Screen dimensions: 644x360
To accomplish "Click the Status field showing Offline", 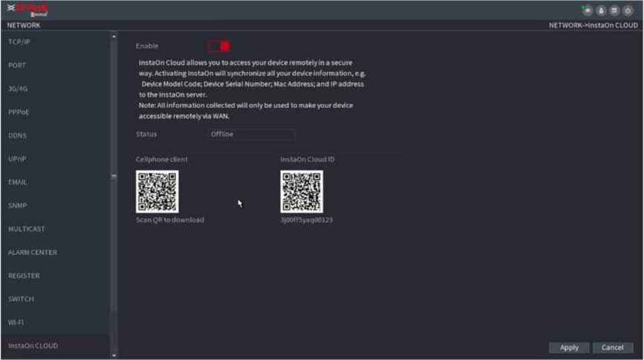I will click(x=251, y=135).
